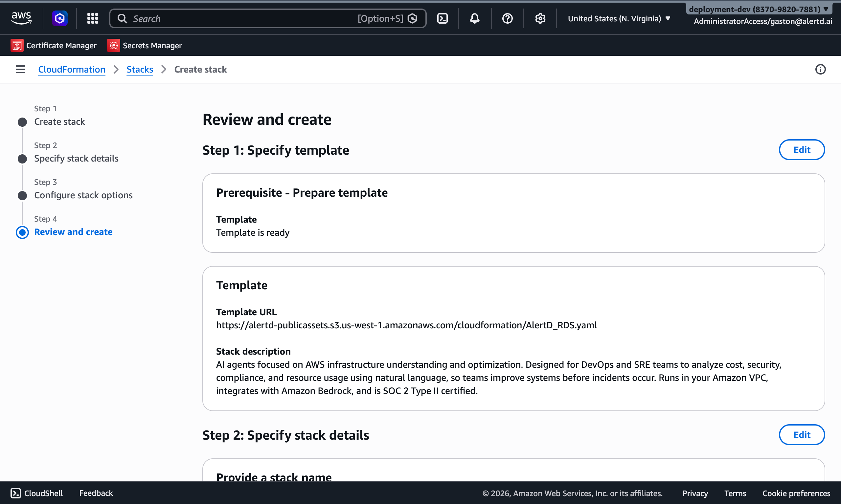This screenshot has height=504, width=841.
Task: Go to Step 2 Specify stack details
Action: pyautogui.click(x=76, y=158)
